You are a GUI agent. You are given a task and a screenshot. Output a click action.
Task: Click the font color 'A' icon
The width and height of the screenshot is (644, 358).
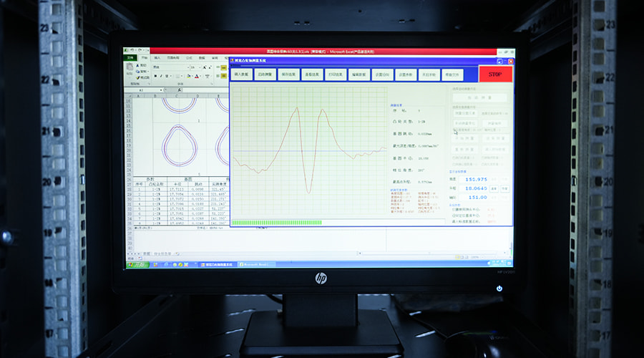point(196,76)
